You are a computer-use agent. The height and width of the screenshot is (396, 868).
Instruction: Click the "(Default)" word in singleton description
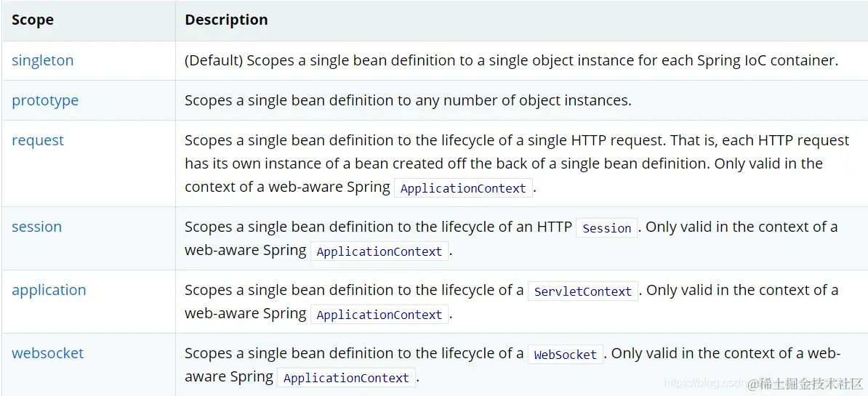pos(214,61)
